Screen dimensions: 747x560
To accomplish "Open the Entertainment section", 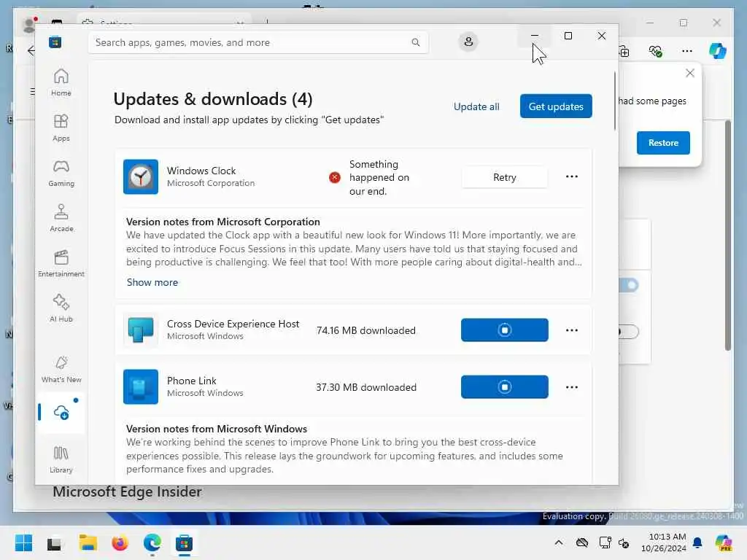I will pyautogui.click(x=61, y=263).
